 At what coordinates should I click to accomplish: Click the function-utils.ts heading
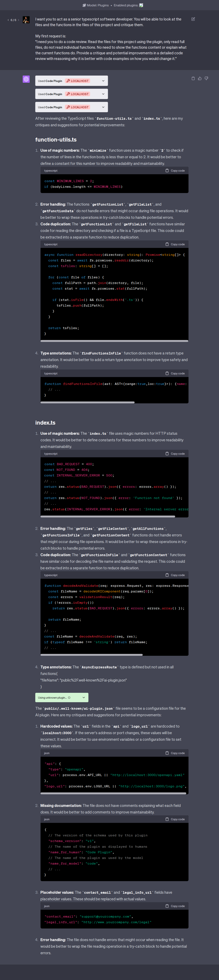56,140
